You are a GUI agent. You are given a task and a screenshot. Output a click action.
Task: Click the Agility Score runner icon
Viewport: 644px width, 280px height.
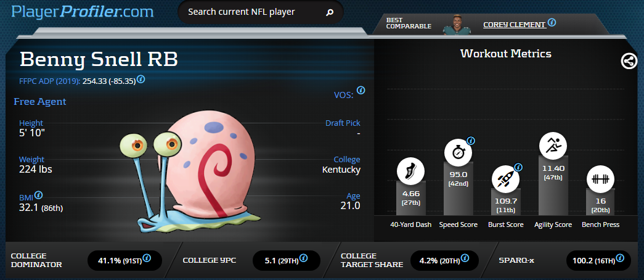tap(552, 146)
